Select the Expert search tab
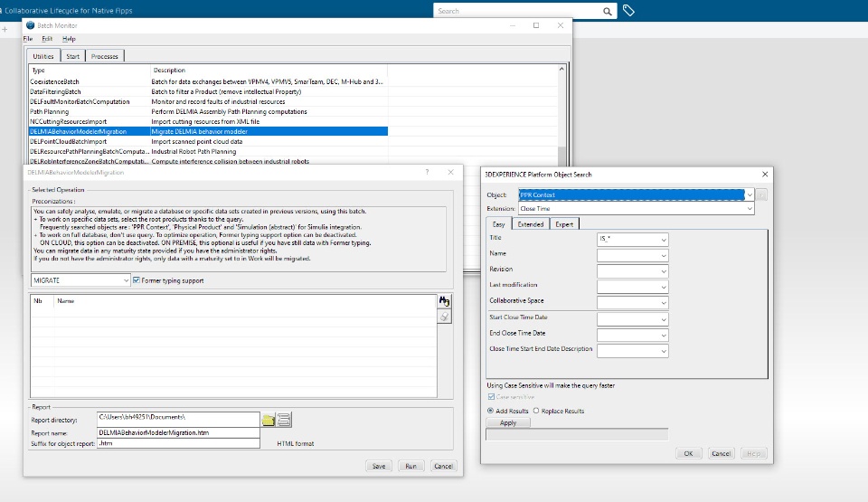The width and height of the screenshot is (868, 502). click(564, 223)
